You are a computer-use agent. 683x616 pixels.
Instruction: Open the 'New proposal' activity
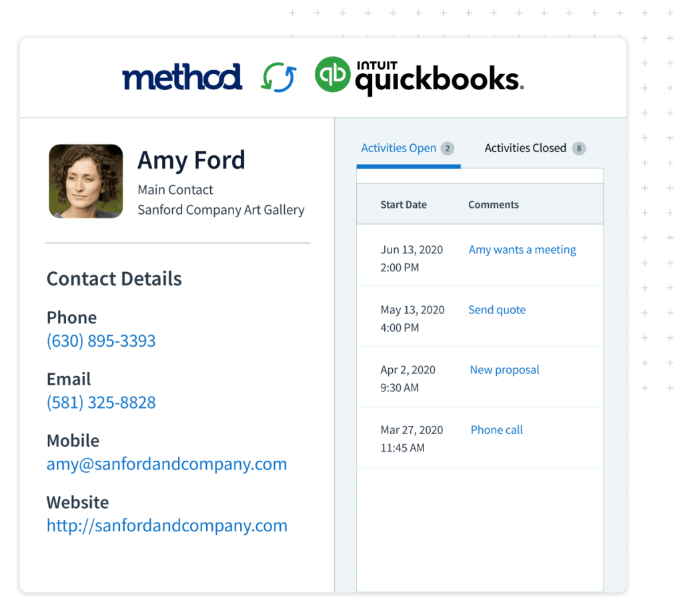504,370
